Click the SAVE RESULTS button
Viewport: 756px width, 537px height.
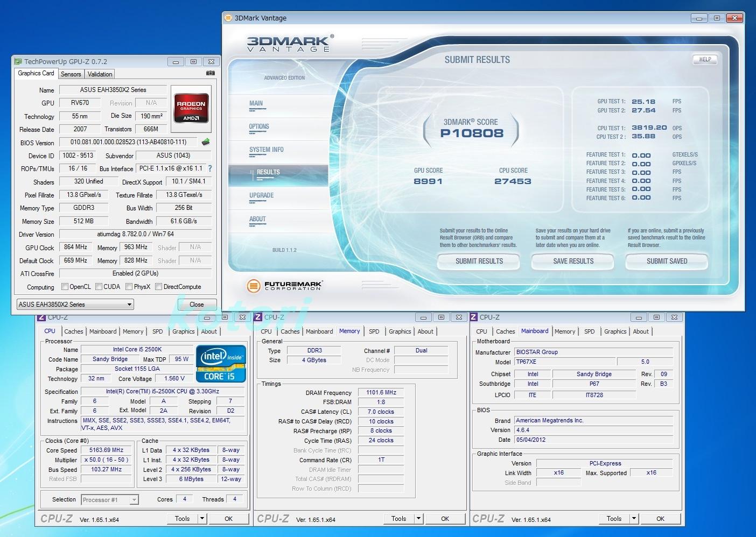point(573,261)
